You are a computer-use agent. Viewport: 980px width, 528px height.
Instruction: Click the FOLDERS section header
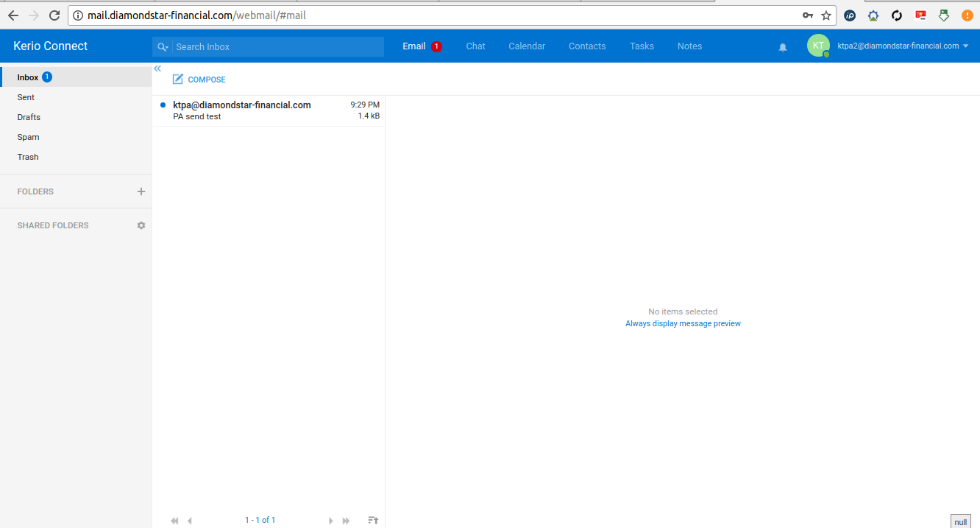pos(35,191)
